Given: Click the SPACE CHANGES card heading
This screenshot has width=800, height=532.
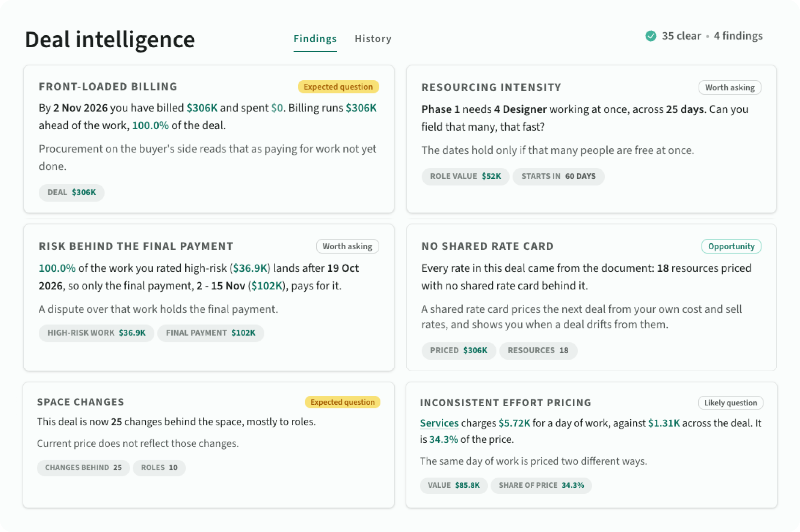Looking at the screenshot, I should tap(80, 402).
